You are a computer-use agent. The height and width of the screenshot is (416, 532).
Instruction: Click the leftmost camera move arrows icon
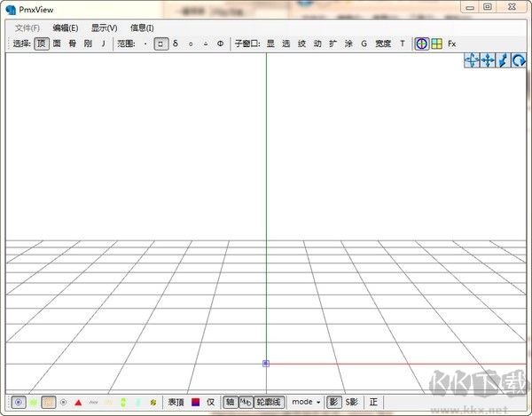coord(472,60)
